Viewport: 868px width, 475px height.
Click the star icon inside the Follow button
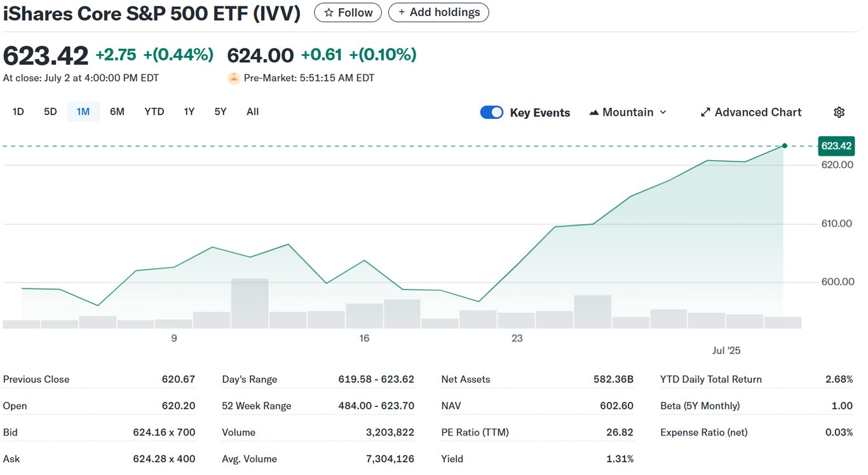coord(329,12)
